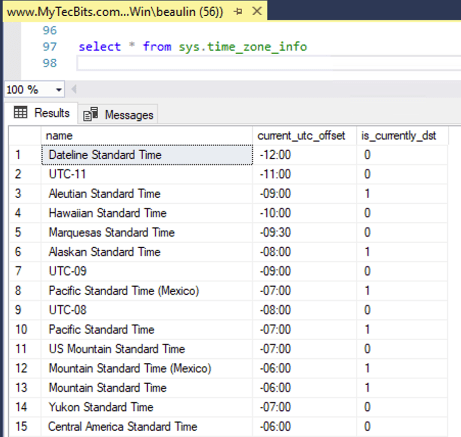Image resolution: width=461 pixels, height=437 pixels.
Task: Select Pacific Standard Time (Mexico) cell
Action: tap(147, 291)
